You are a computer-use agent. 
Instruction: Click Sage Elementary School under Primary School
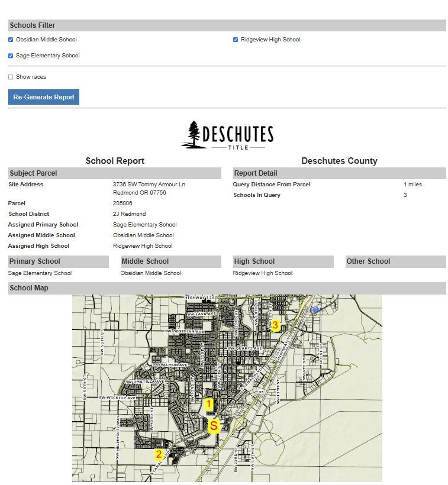pyautogui.click(x=40, y=273)
